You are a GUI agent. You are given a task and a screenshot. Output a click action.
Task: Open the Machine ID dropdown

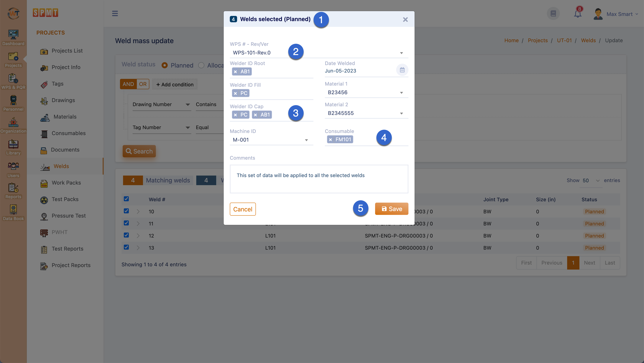(x=272, y=140)
